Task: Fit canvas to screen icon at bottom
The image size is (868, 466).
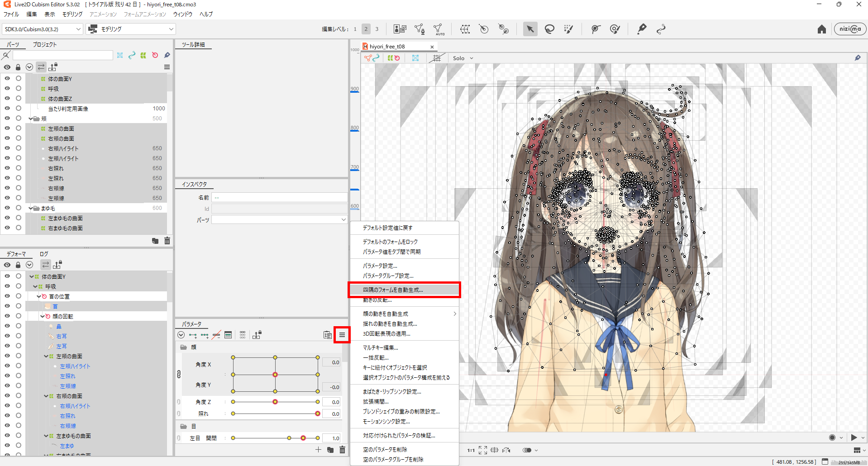Action: 483,450
